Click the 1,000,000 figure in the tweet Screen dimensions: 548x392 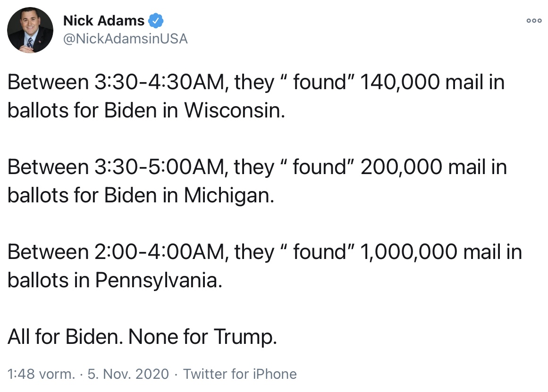click(x=408, y=252)
